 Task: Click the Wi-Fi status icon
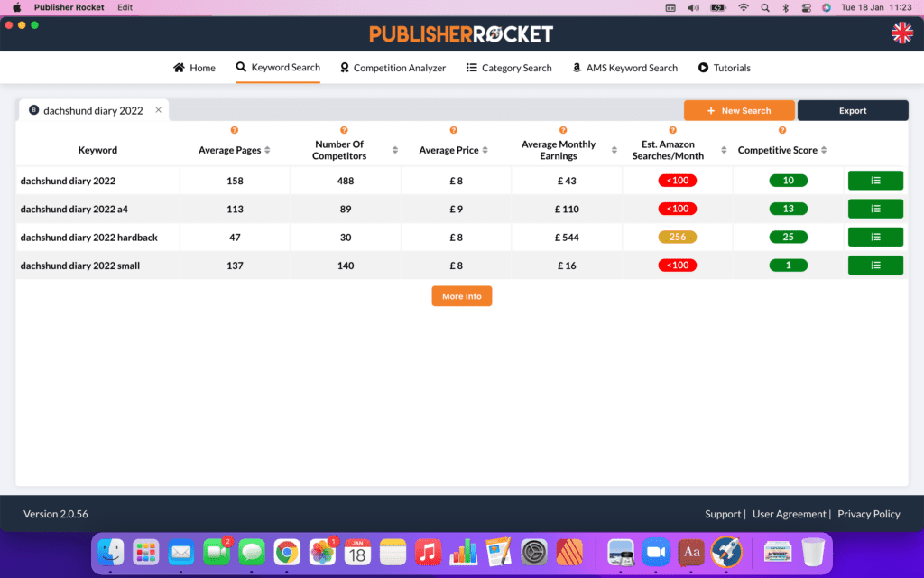(744, 7)
